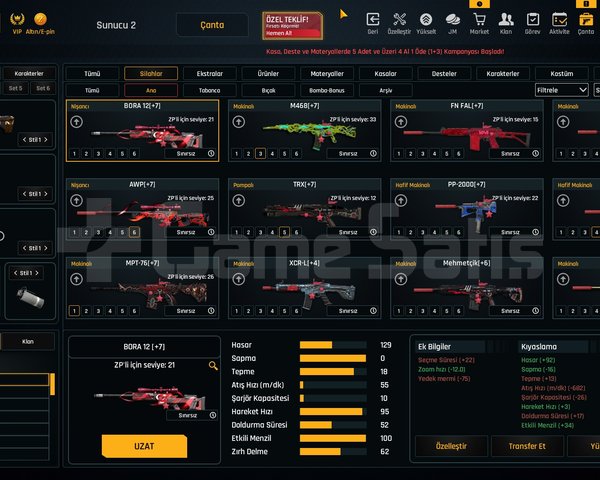Click the Klan icon in top bar
The image size is (600, 480).
pos(506,20)
